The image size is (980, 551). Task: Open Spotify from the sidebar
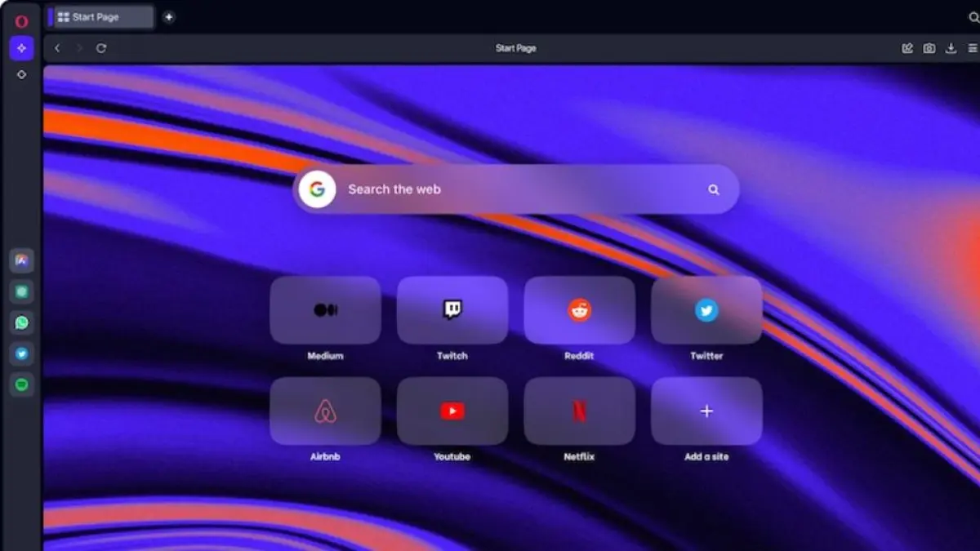point(21,384)
